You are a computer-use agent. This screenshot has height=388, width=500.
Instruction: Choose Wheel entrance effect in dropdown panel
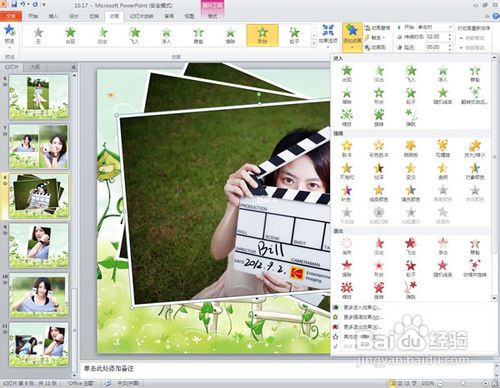tap(411, 96)
